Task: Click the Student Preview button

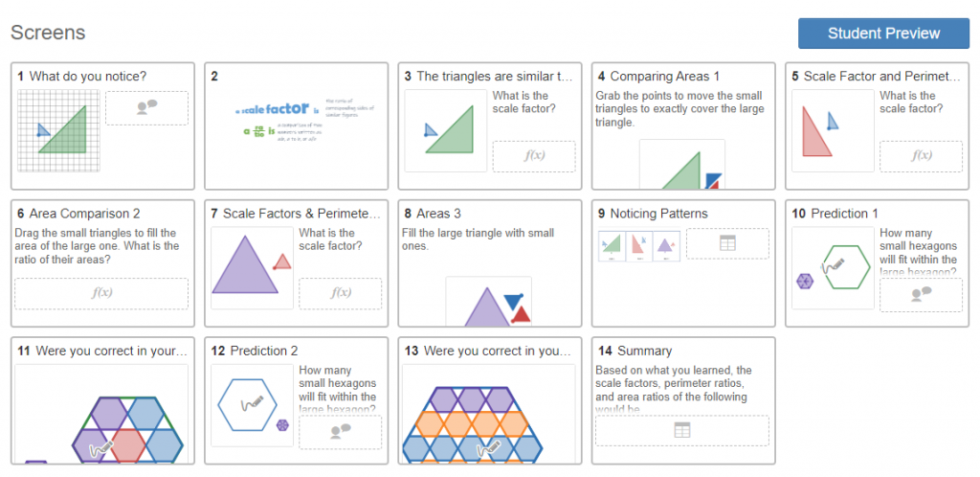Action: click(x=883, y=34)
